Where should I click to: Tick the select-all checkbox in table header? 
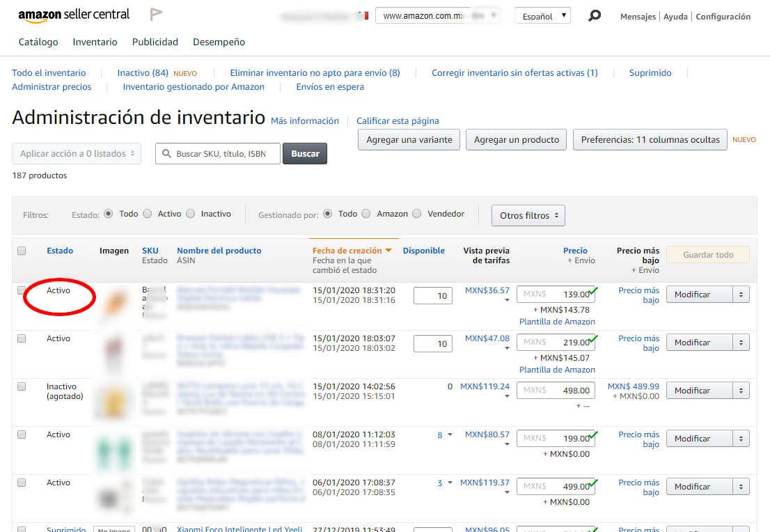point(22,251)
